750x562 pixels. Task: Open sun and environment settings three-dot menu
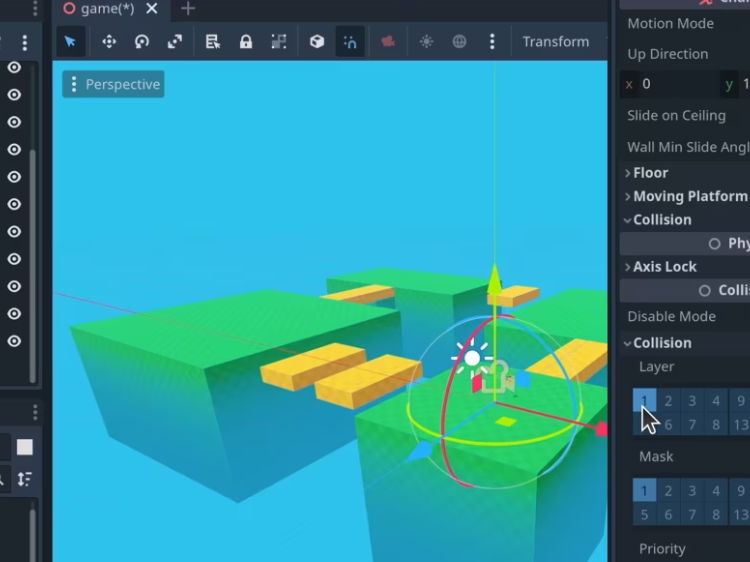(492, 42)
